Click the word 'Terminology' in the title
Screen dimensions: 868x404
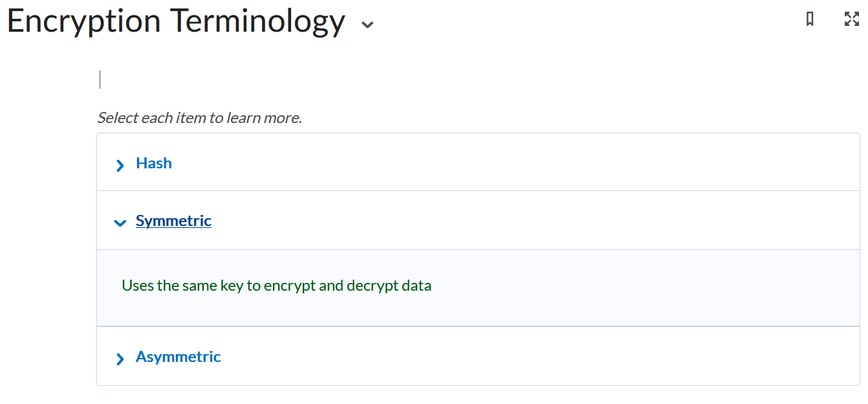pyautogui.click(x=257, y=21)
